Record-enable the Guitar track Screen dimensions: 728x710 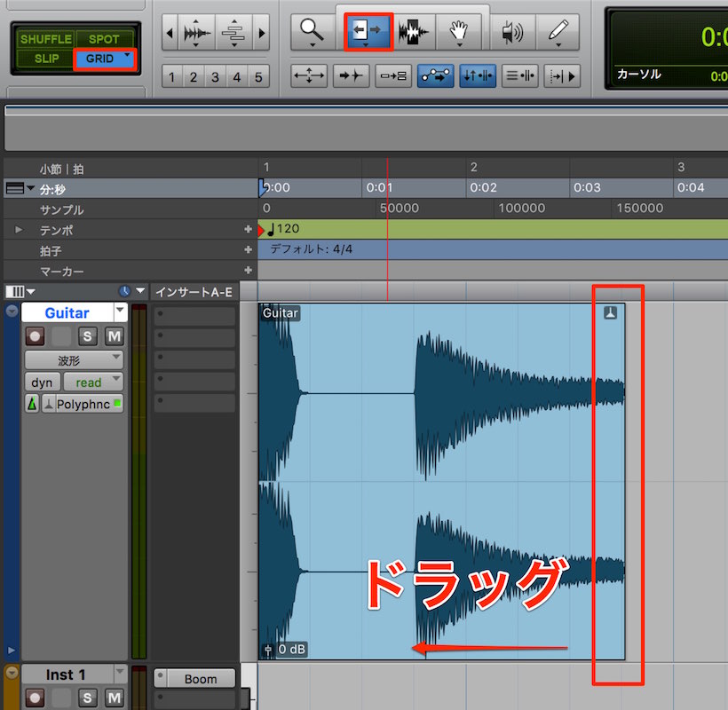coord(35,336)
